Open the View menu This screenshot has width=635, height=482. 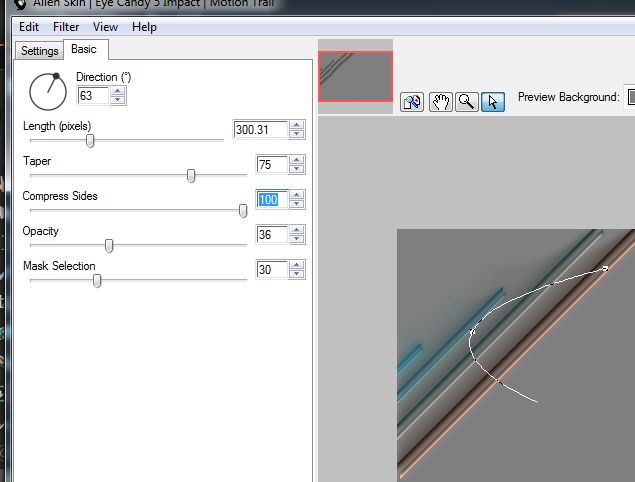click(x=105, y=27)
